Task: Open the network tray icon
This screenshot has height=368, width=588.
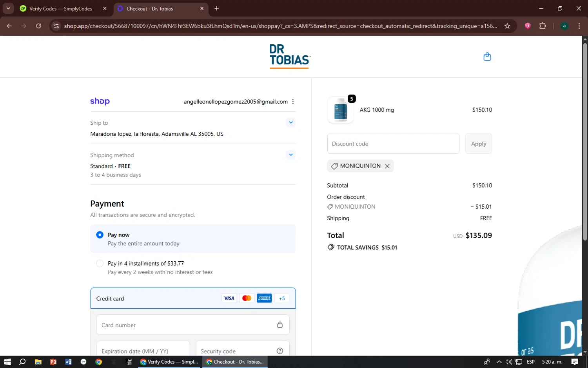Action: (519, 362)
